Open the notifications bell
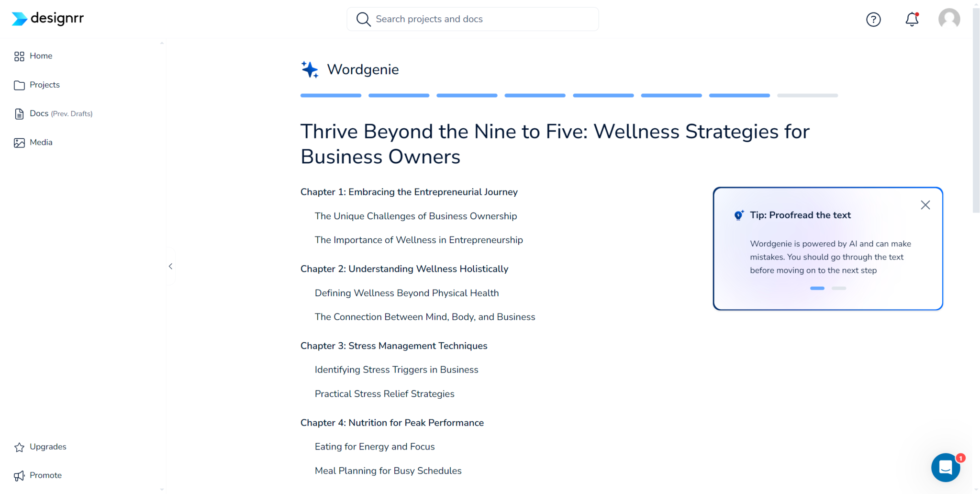The image size is (980, 494). tap(912, 19)
